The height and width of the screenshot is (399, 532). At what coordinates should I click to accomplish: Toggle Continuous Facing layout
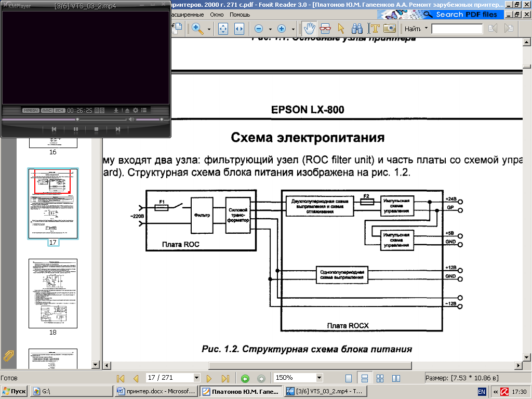point(380,378)
